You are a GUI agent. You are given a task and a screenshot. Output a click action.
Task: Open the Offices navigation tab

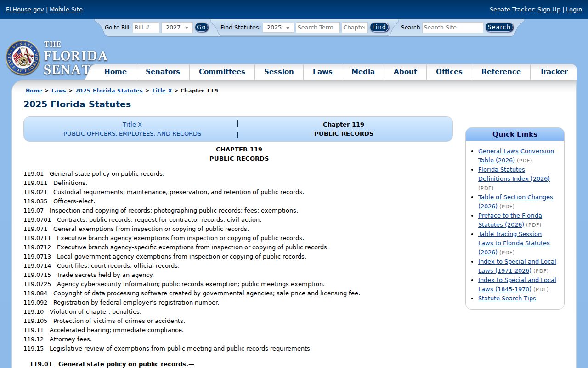point(449,72)
